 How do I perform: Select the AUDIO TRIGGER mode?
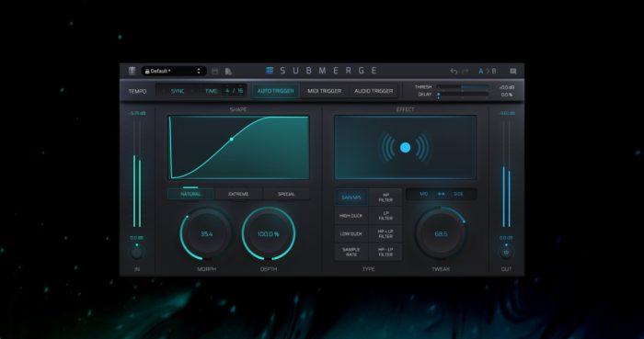coord(374,91)
